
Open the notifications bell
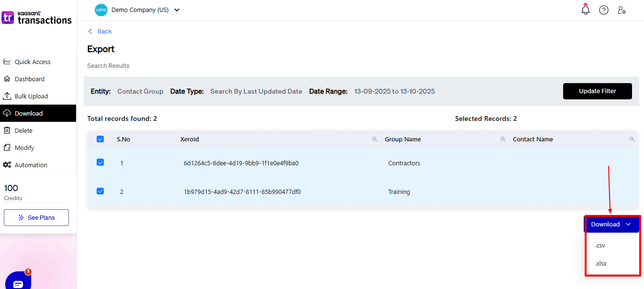coord(586,10)
